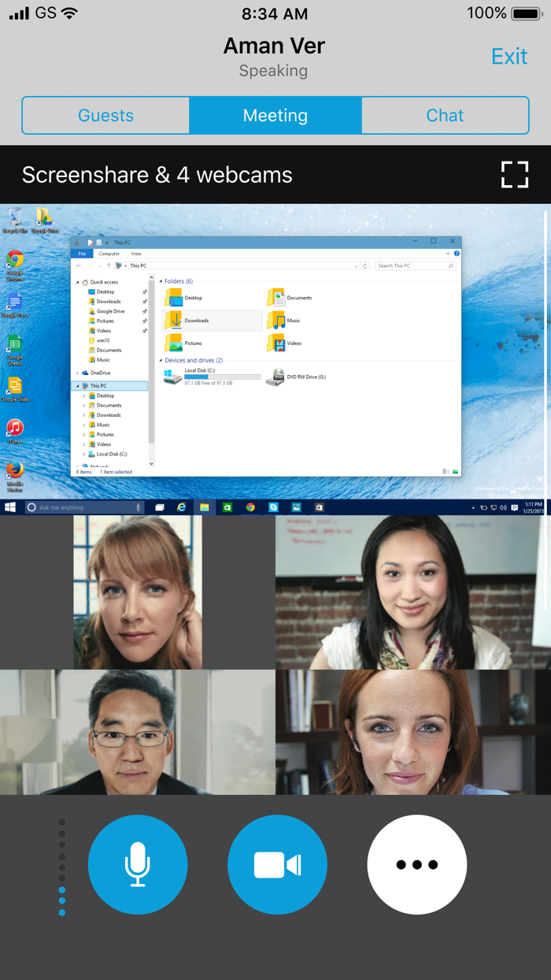Toggle the video camera button
This screenshot has height=980, width=551.
[x=277, y=864]
